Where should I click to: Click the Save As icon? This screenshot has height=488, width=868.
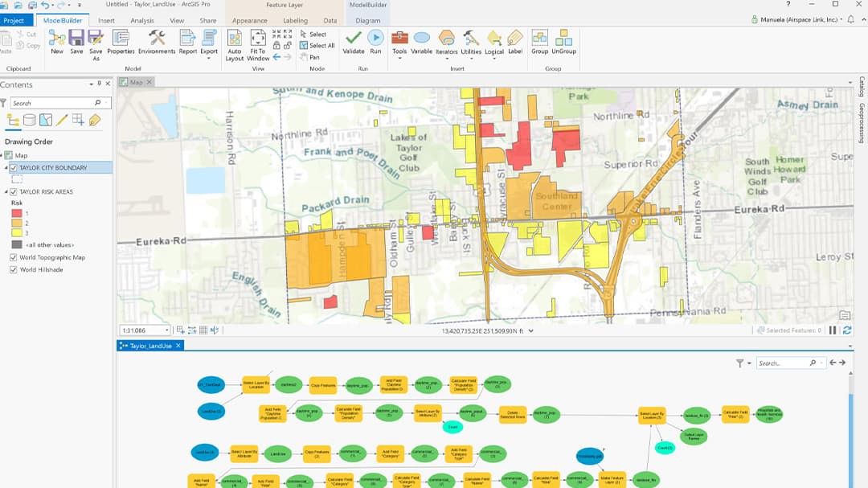[x=96, y=44]
